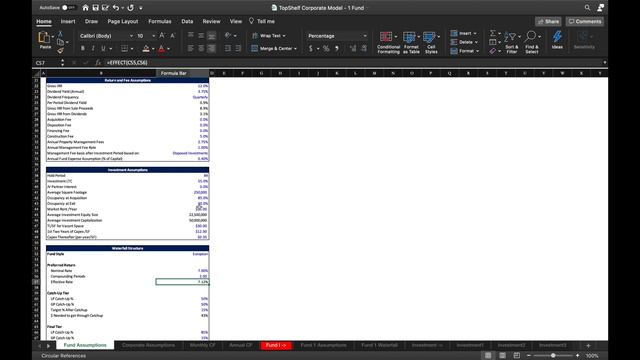Viewport: 640px width, 360px height.
Task: Open Cell Styles gallery
Action: [x=431, y=42]
